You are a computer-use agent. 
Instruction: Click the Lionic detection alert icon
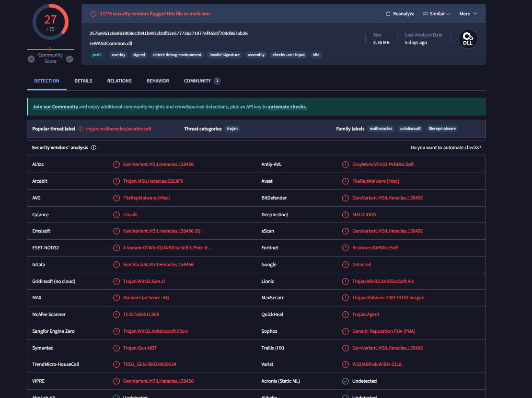(x=346, y=281)
